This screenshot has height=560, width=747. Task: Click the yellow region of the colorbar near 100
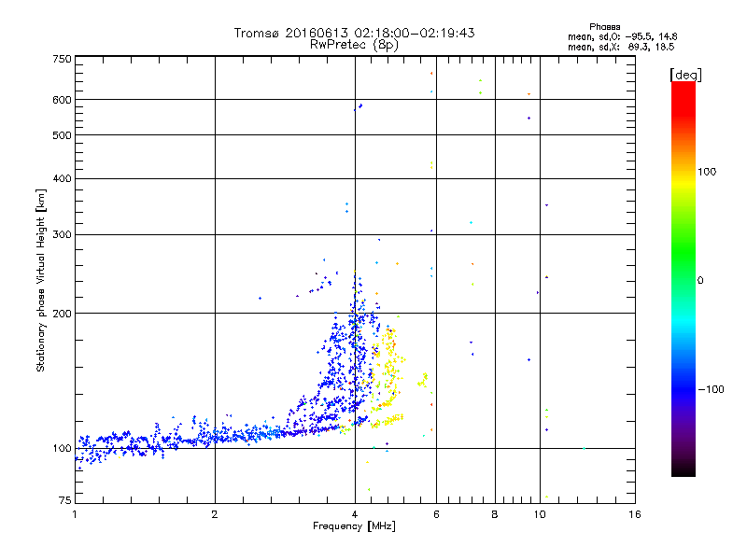[x=684, y=183]
